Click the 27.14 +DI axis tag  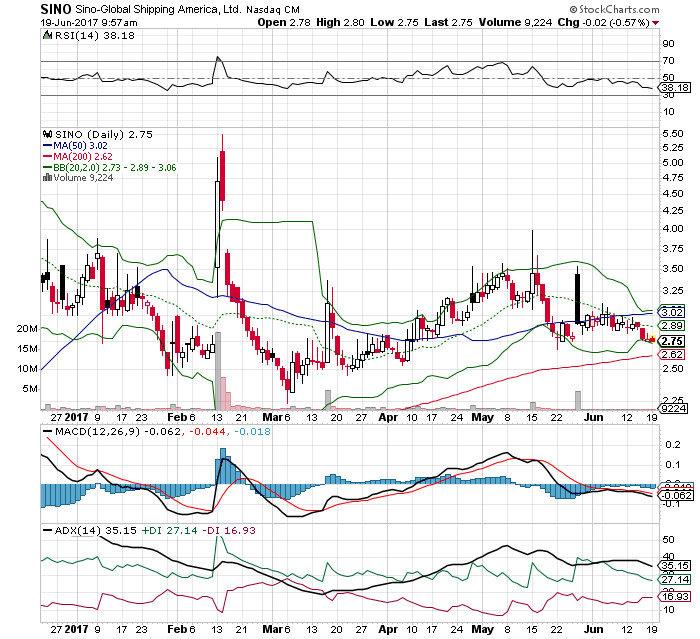pyautogui.click(x=675, y=580)
